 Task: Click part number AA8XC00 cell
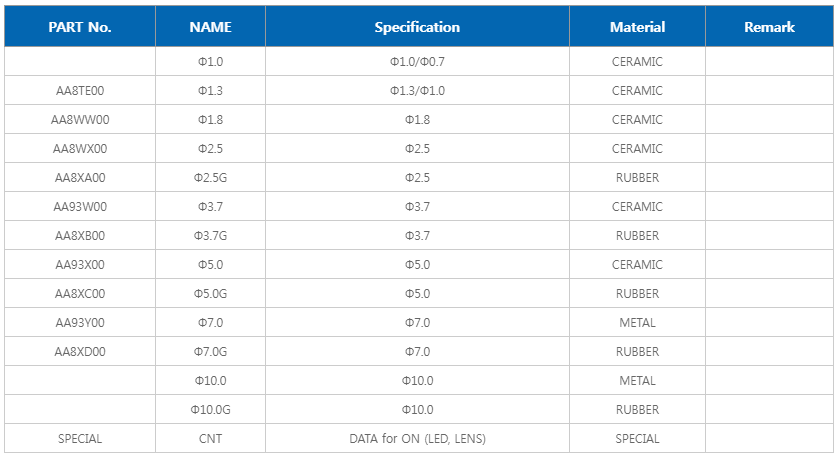[80, 294]
